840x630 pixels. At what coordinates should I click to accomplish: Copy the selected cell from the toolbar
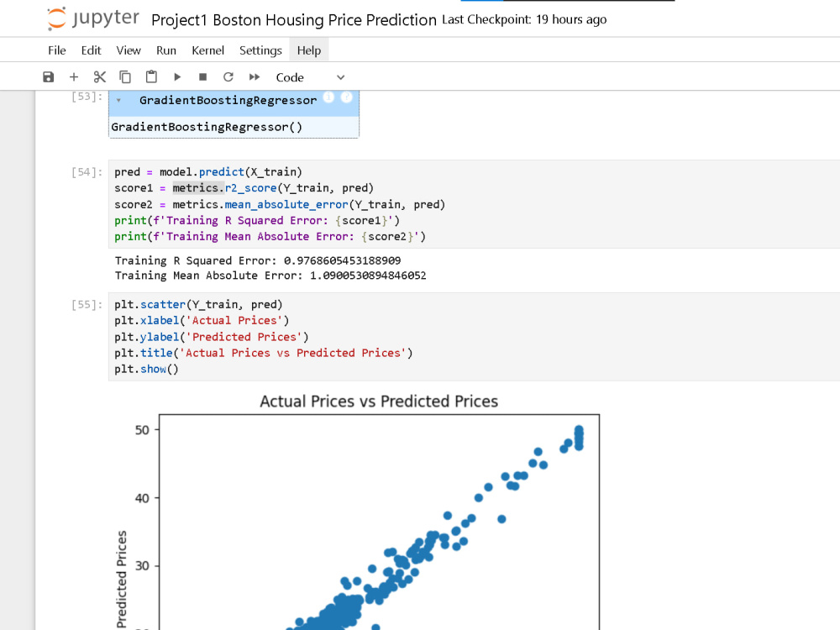(125, 77)
